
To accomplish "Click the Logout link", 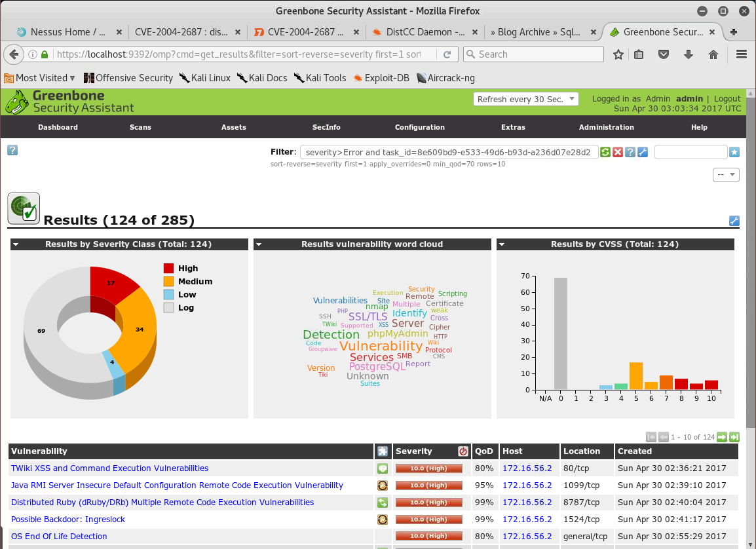I will (x=727, y=99).
